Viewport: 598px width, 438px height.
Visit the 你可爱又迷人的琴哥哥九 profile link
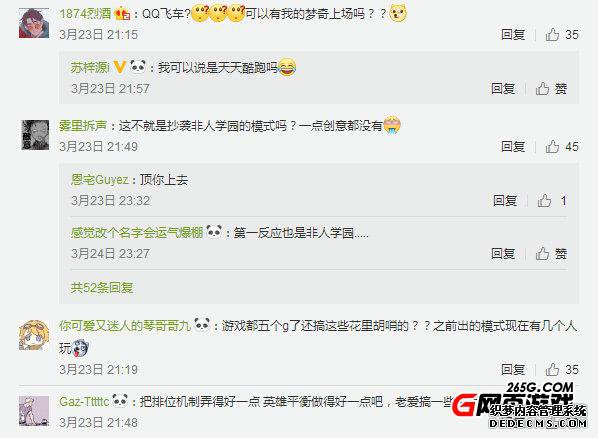[125, 326]
